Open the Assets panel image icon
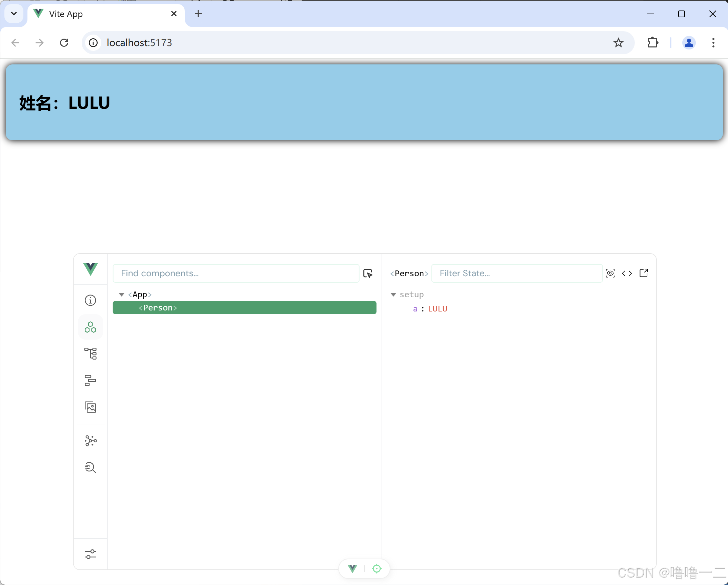 [x=90, y=408]
